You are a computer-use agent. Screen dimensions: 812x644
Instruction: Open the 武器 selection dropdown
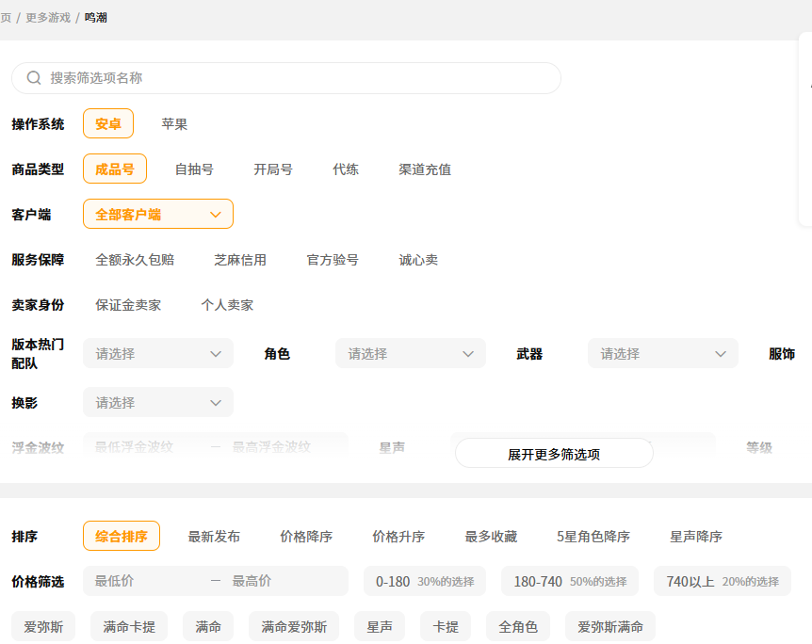click(663, 354)
